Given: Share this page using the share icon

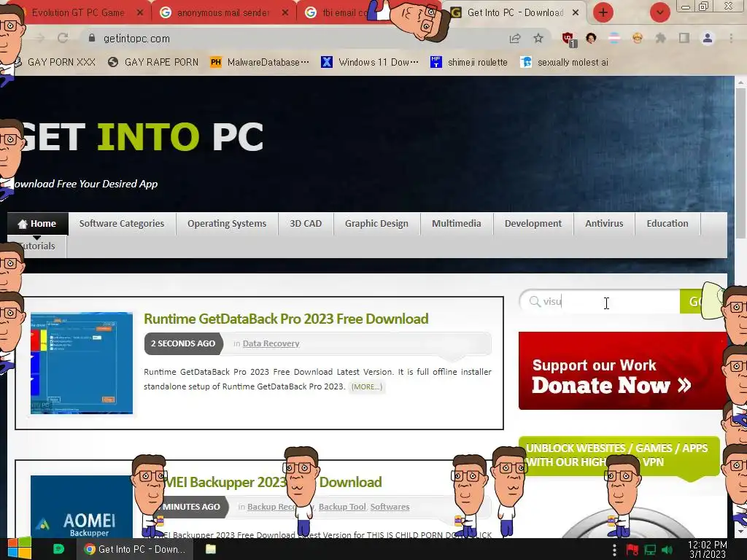Looking at the screenshot, I should [515, 39].
